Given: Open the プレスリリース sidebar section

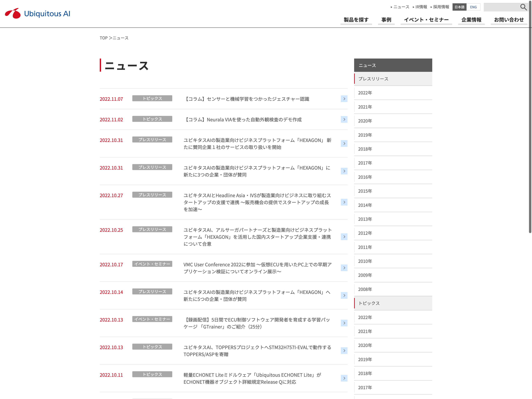Looking at the screenshot, I should click(x=373, y=79).
